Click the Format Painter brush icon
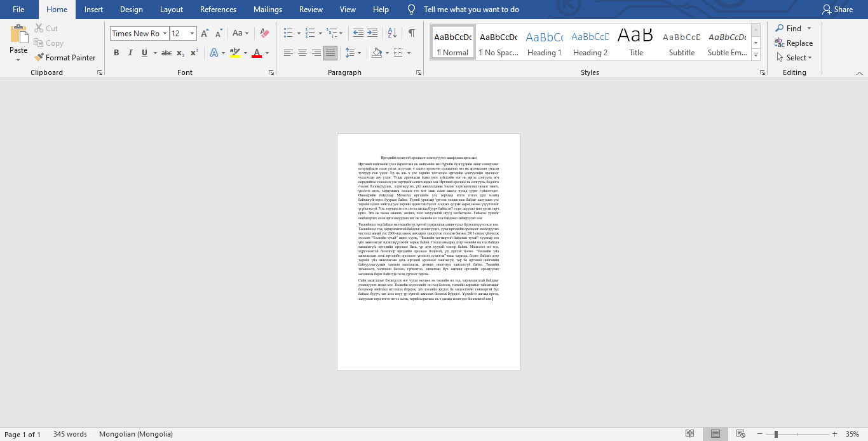868x441 pixels. coord(39,58)
